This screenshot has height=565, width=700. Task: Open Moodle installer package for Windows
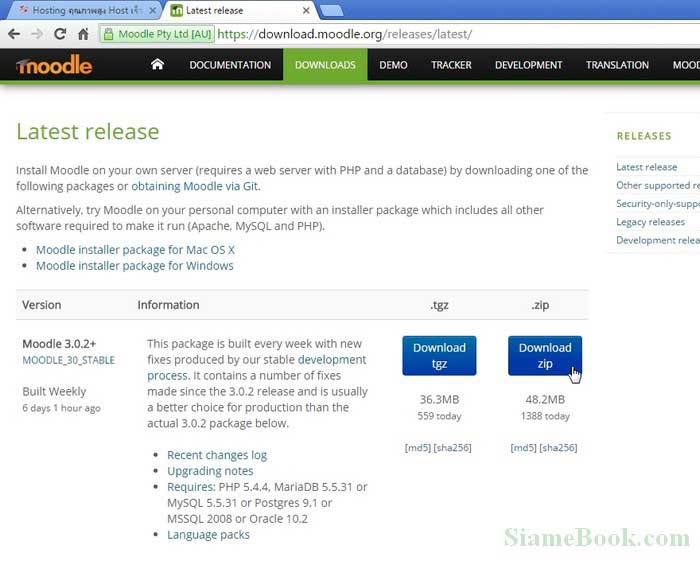point(135,266)
